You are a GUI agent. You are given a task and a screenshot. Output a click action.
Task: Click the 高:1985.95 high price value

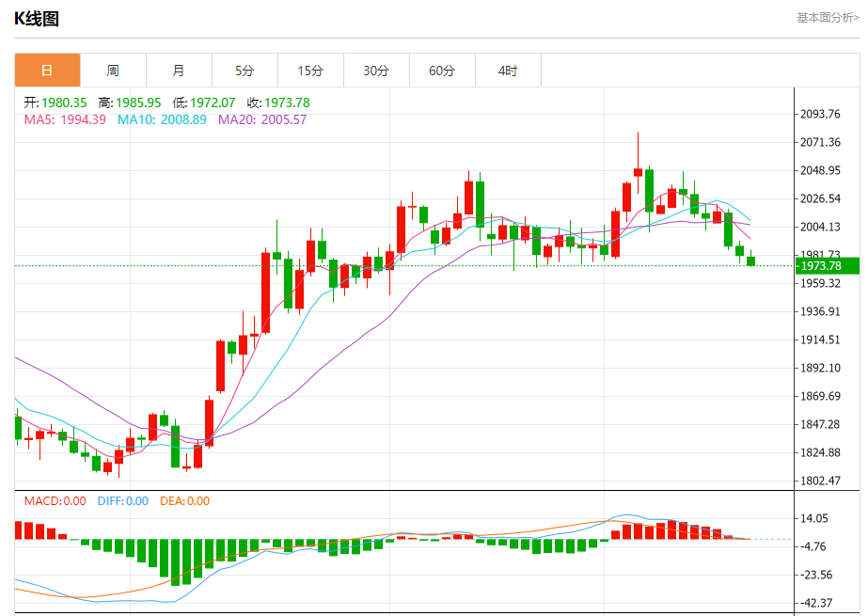coord(130,103)
